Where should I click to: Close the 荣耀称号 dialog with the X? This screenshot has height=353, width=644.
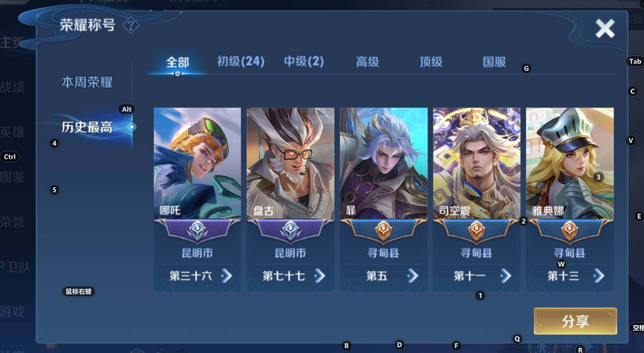(x=605, y=29)
